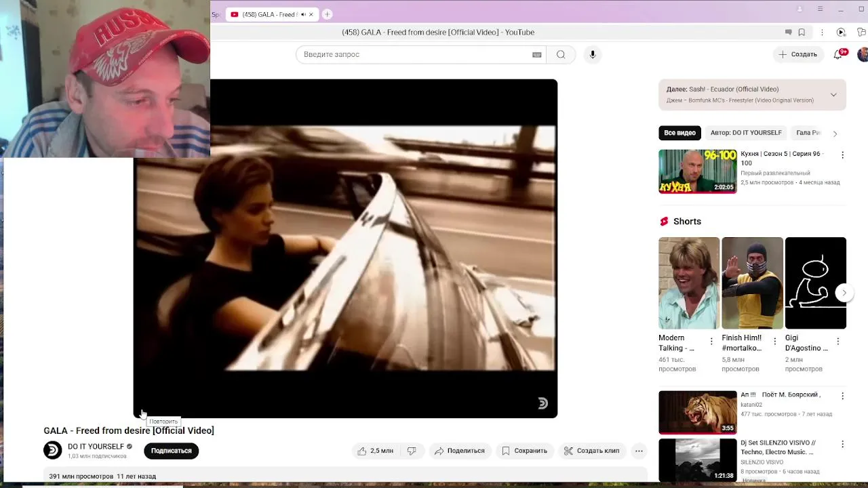Open options for the Кухня Сезон 5 video

[x=843, y=155]
